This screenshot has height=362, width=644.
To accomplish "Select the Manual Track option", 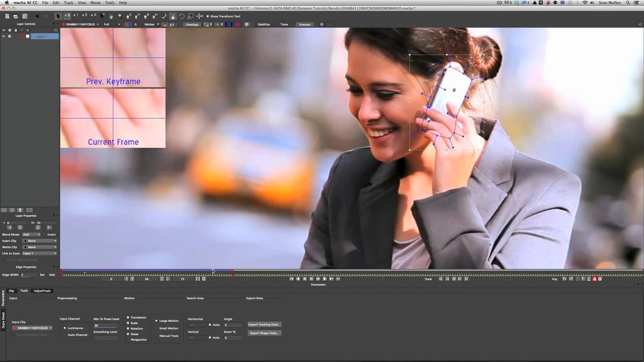I will 156,335.
